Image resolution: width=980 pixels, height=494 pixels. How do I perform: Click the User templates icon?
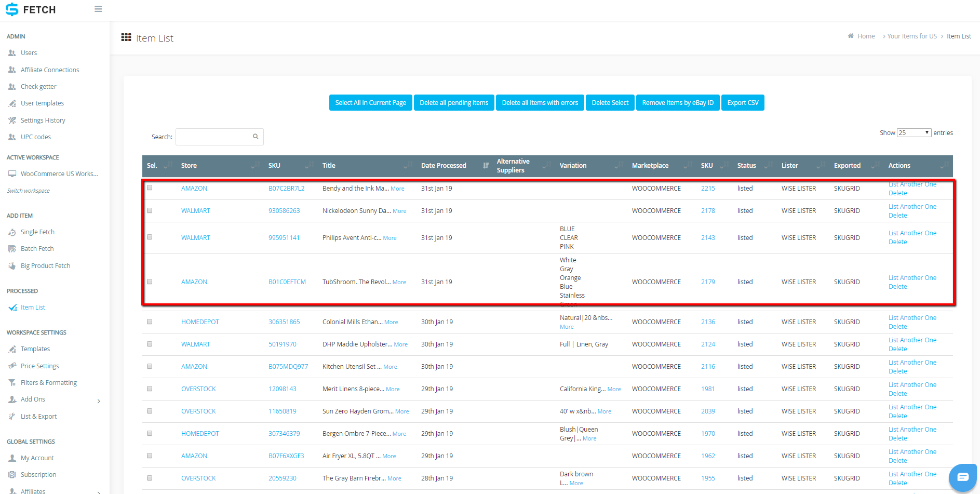[12, 103]
